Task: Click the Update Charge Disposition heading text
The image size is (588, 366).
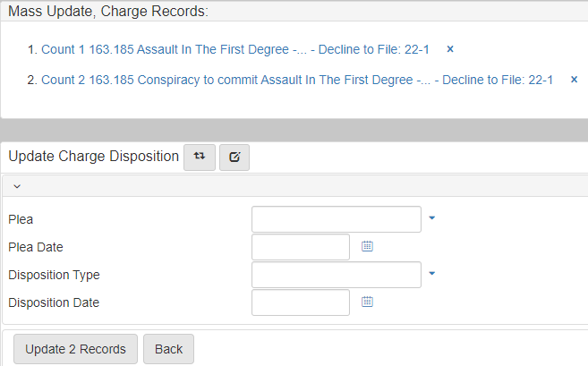Action: [93, 157]
